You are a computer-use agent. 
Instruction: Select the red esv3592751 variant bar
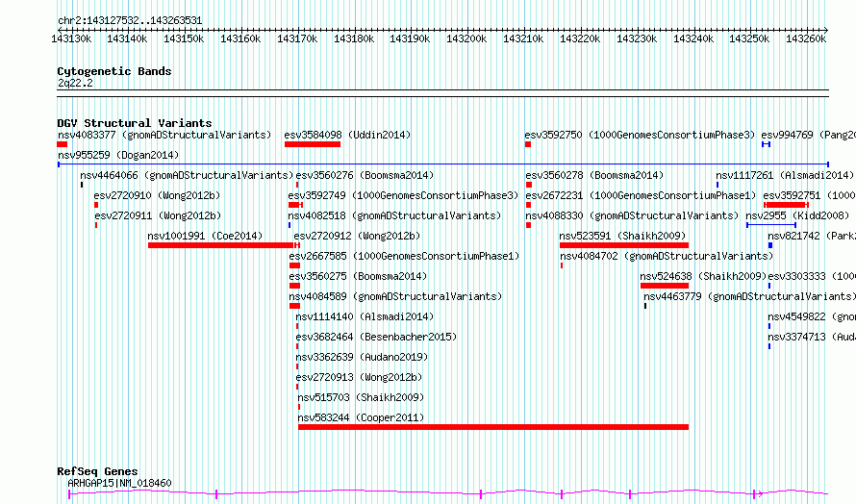786,205
